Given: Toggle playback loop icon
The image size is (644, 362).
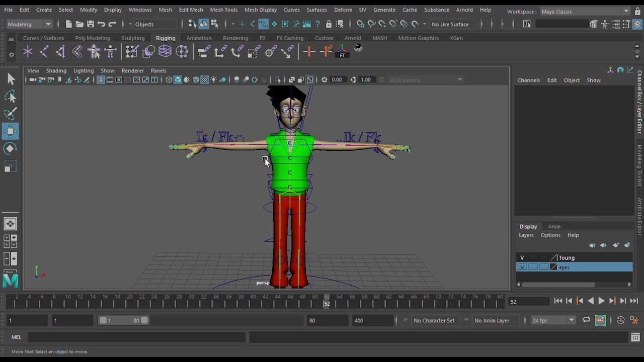Looking at the screenshot, I should [586, 320].
